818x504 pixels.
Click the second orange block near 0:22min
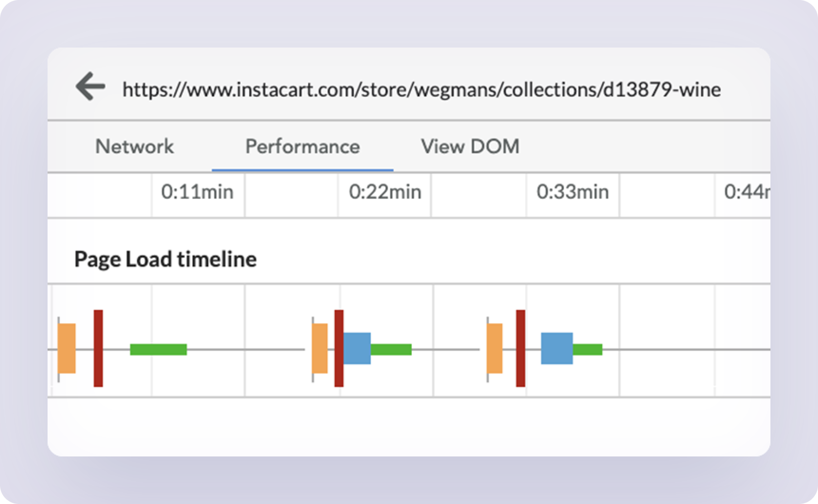(320, 349)
